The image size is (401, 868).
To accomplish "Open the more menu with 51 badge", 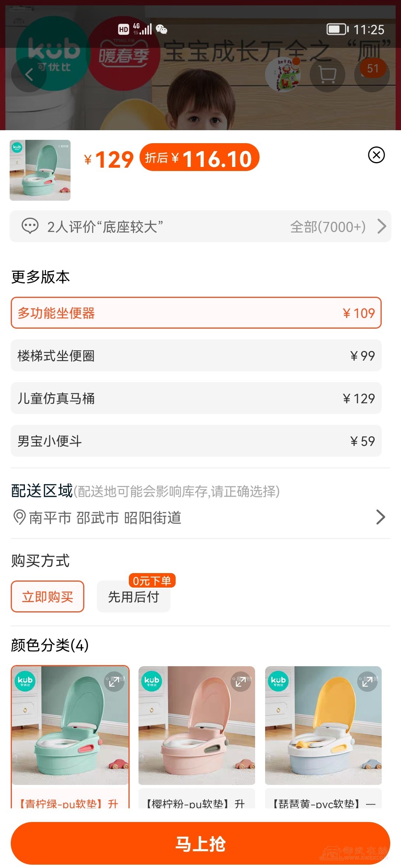I will 372,75.
